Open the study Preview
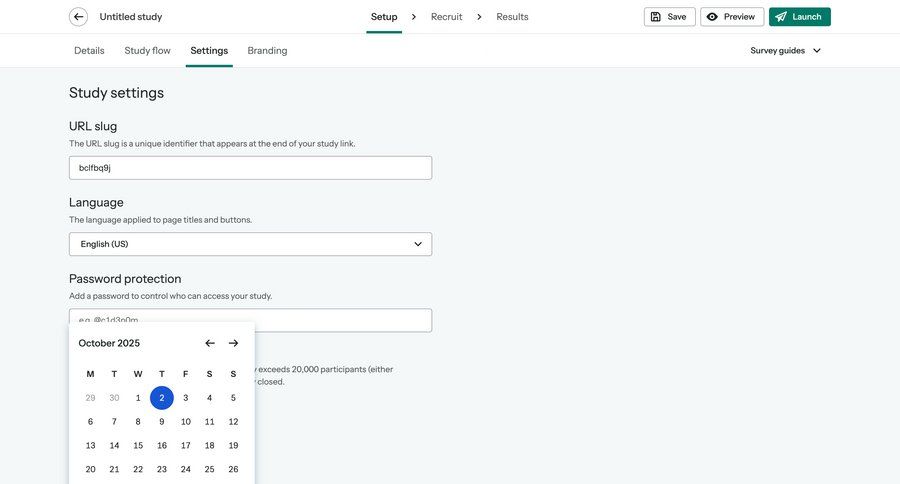This screenshot has width=900, height=484. tap(731, 17)
